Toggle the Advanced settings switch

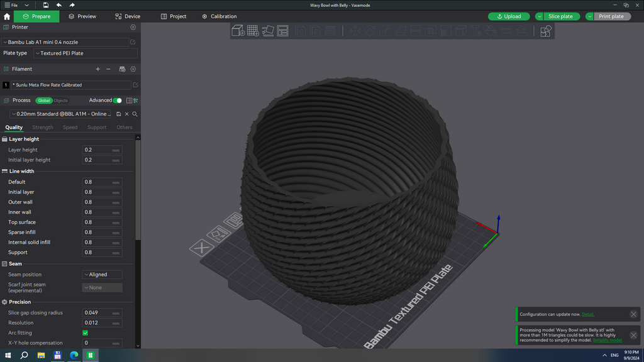coord(118,101)
